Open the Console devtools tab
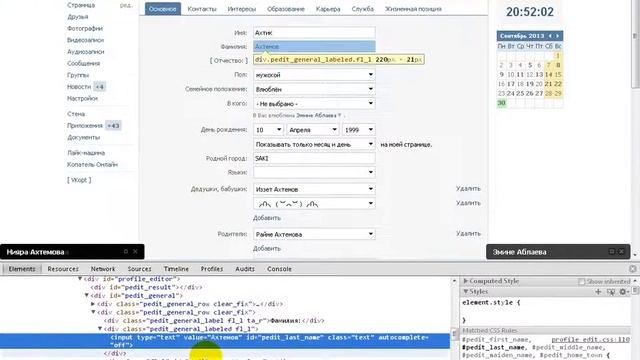This screenshot has width=640, height=360. click(x=279, y=269)
